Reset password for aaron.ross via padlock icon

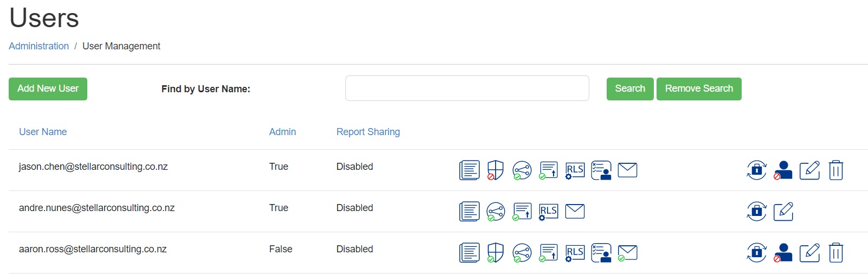757,253
